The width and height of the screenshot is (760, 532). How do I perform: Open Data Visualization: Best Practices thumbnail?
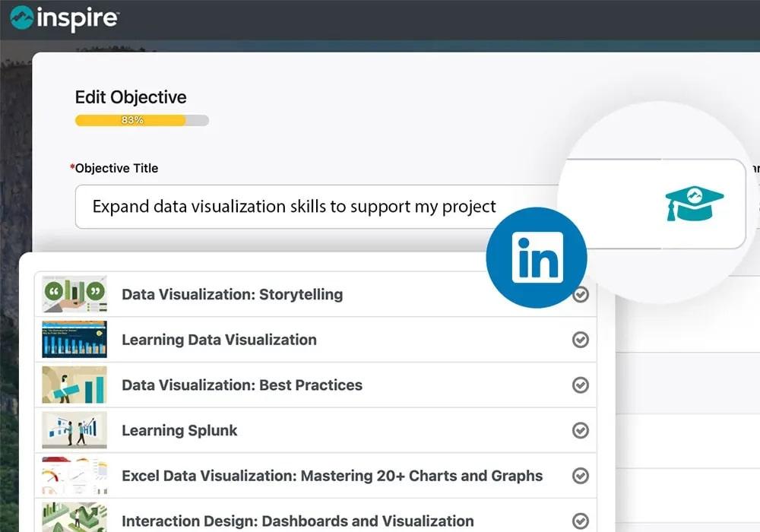(x=74, y=385)
